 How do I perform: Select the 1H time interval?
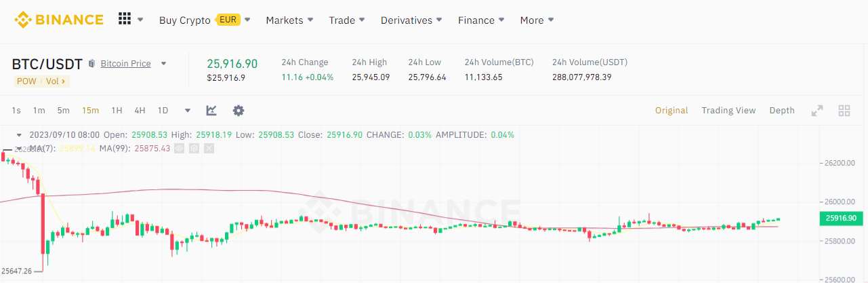[x=117, y=111]
